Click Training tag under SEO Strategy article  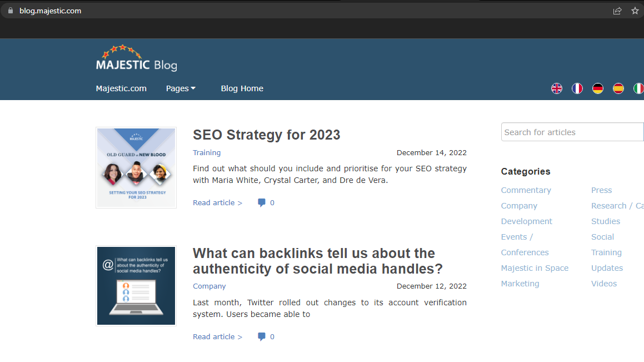tap(207, 152)
